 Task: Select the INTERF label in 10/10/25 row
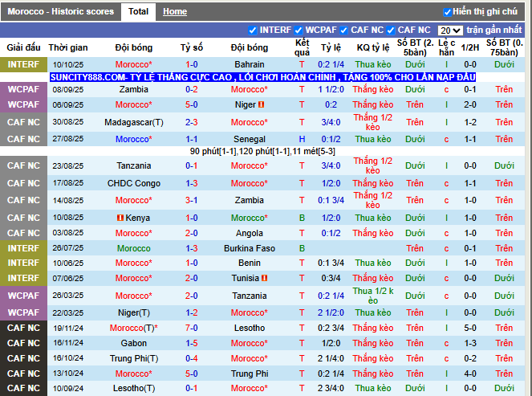click(x=23, y=64)
